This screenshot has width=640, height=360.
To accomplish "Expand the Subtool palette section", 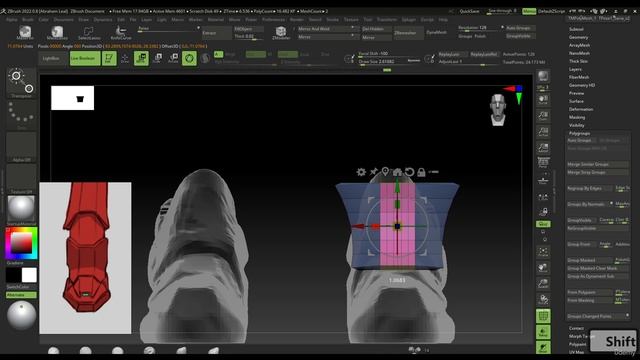I will tap(576, 29).
